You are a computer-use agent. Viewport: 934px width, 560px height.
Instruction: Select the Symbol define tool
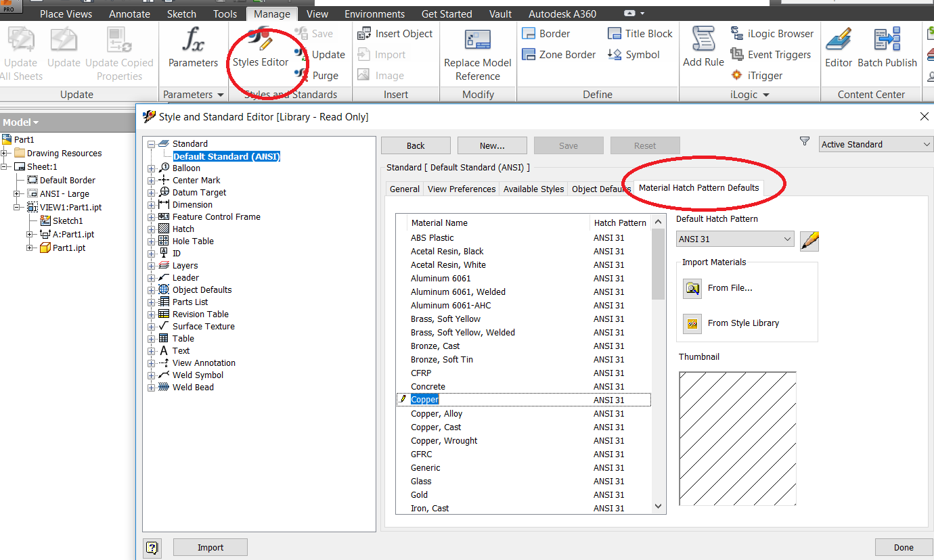click(634, 55)
